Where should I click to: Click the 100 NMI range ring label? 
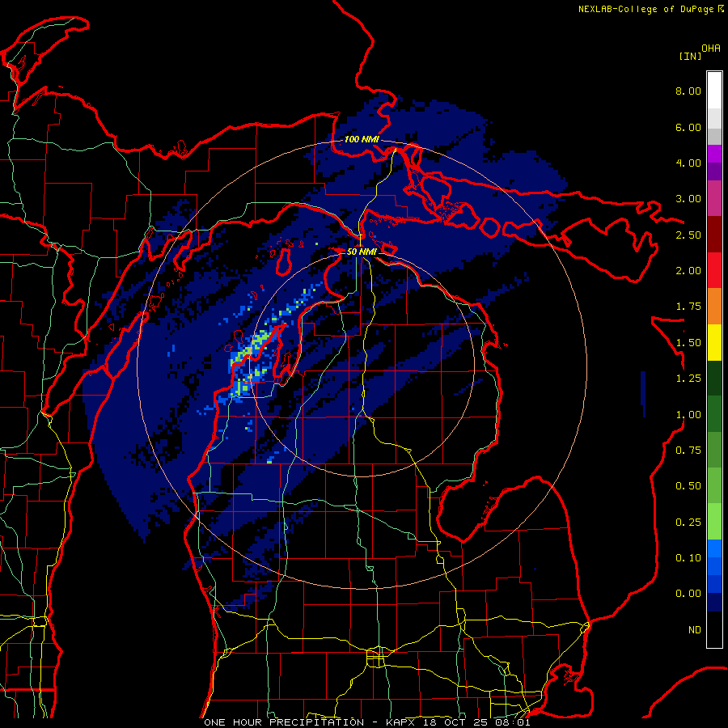click(362, 139)
